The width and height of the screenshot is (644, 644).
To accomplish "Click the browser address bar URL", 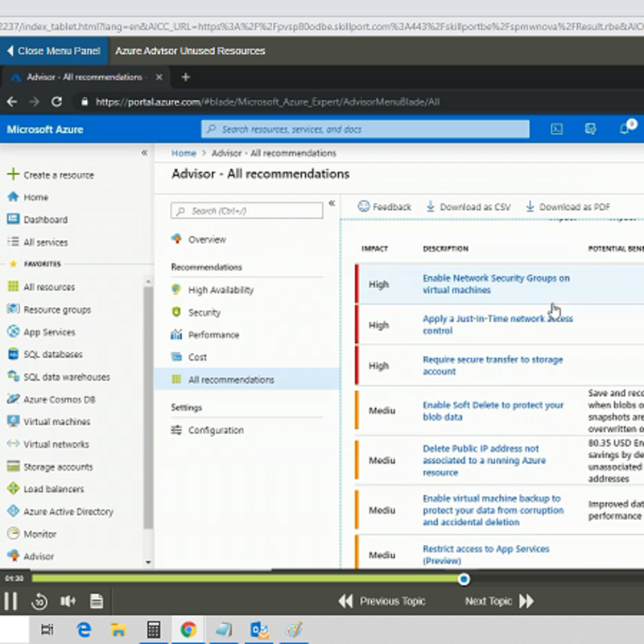I will [x=267, y=102].
